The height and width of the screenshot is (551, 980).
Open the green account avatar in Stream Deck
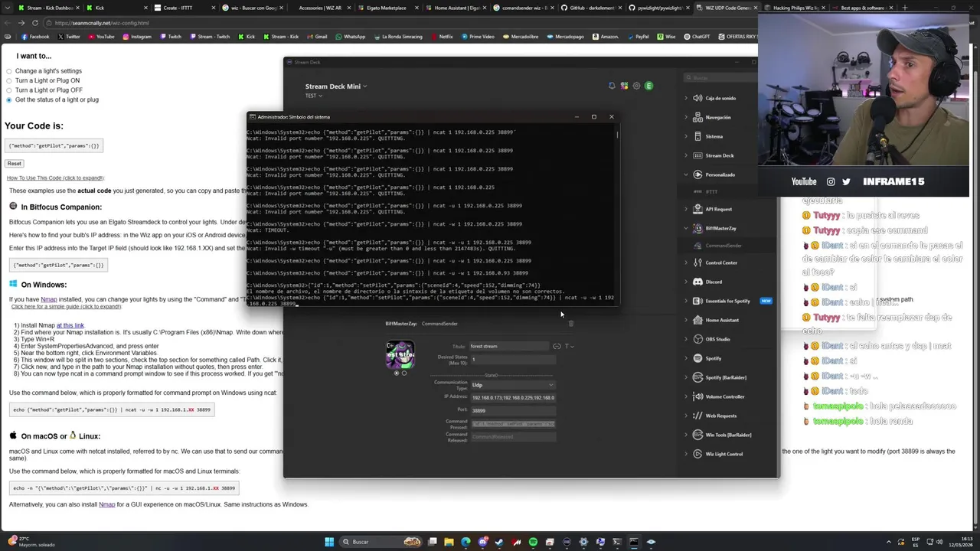point(648,86)
